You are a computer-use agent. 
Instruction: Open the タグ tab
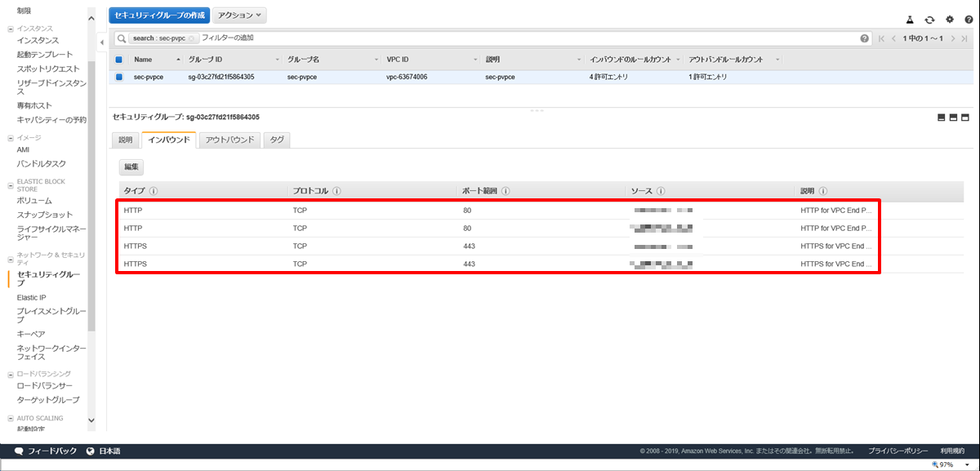coord(277,140)
